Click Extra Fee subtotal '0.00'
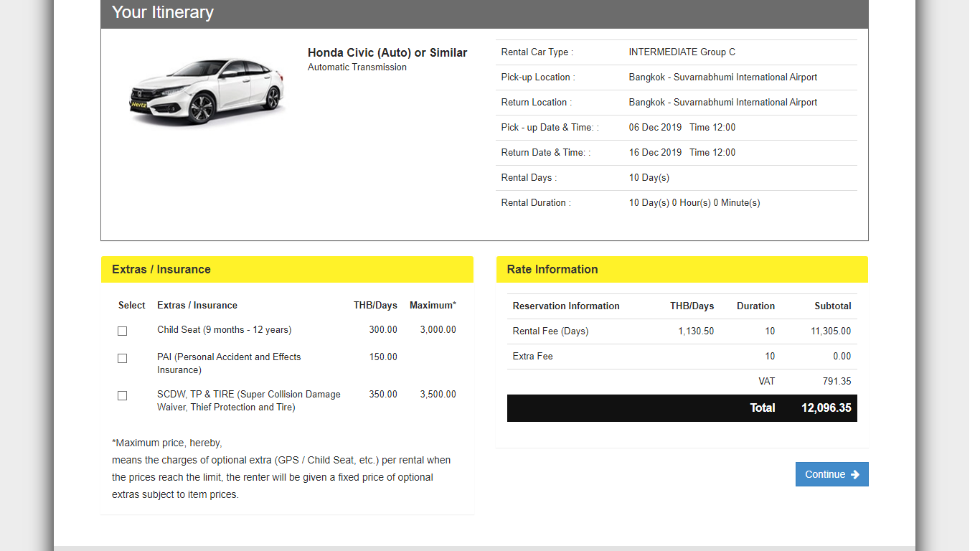980x551 pixels. click(842, 356)
